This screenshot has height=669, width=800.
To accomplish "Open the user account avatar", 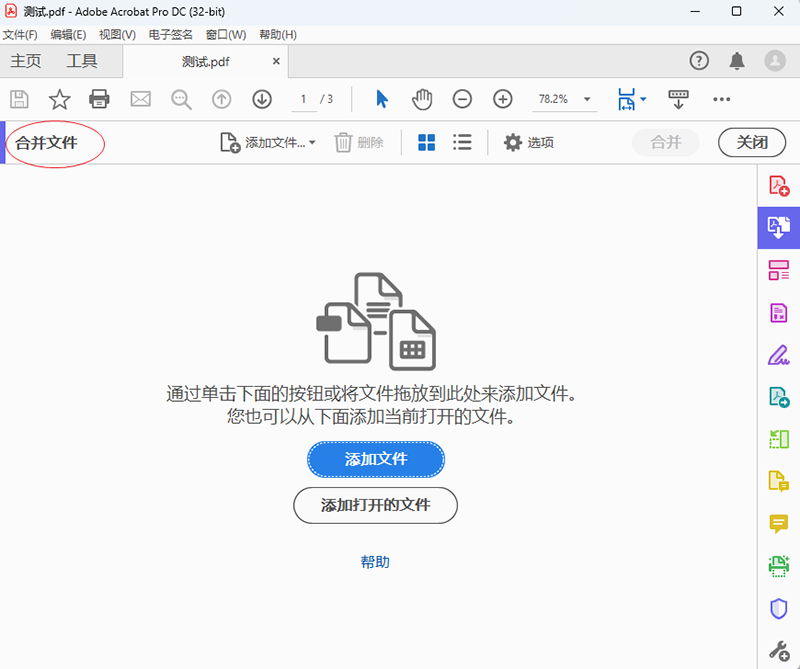I will pyautogui.click(x=774, y=61).
